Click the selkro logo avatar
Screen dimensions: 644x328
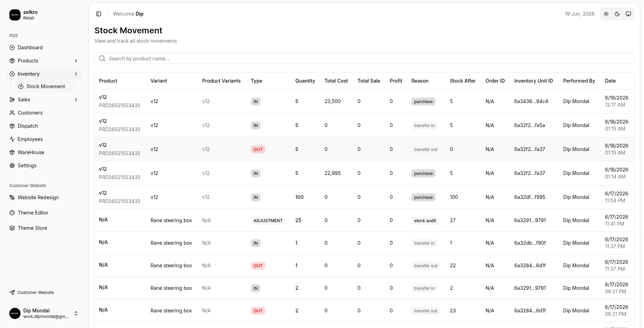(15, 15)
